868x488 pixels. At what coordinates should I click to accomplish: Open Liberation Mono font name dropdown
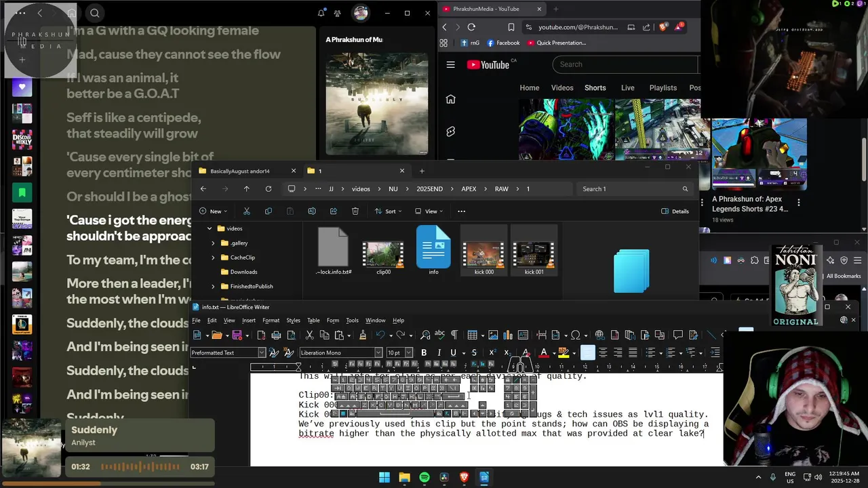(x=378, y=352)
